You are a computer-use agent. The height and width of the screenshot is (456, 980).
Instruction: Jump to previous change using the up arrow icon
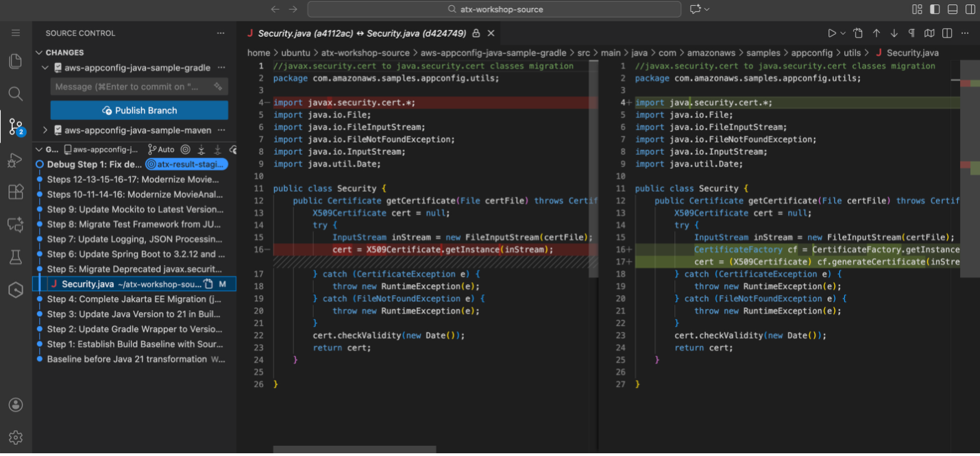click(875, 32)
